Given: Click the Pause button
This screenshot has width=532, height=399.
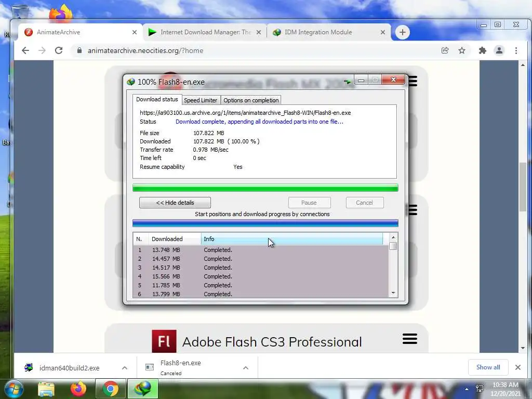Looking at the screenshot, I should [309, 203].
